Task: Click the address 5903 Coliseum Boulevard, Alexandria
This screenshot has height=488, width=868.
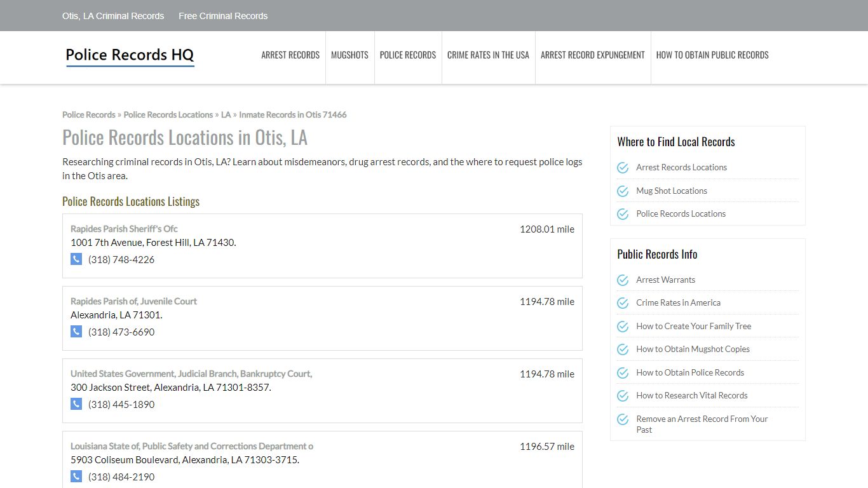Action: 185,460
